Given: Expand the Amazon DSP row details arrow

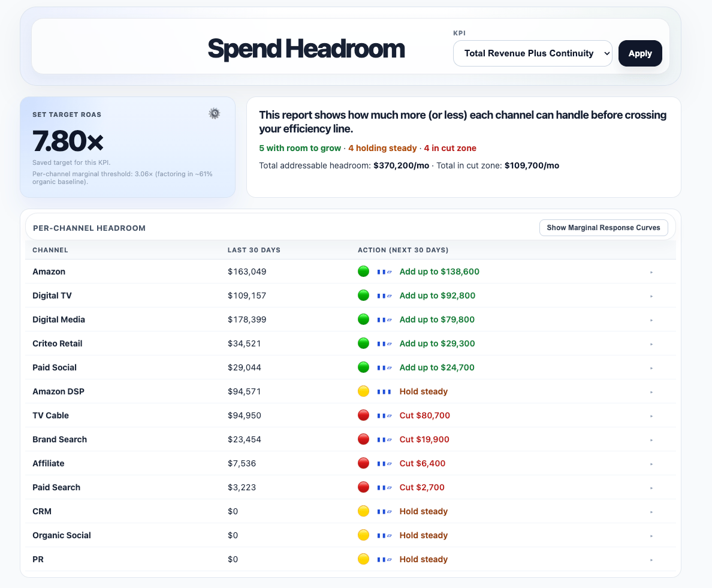Looking at the screenshot, I should [x=651, y=393].
